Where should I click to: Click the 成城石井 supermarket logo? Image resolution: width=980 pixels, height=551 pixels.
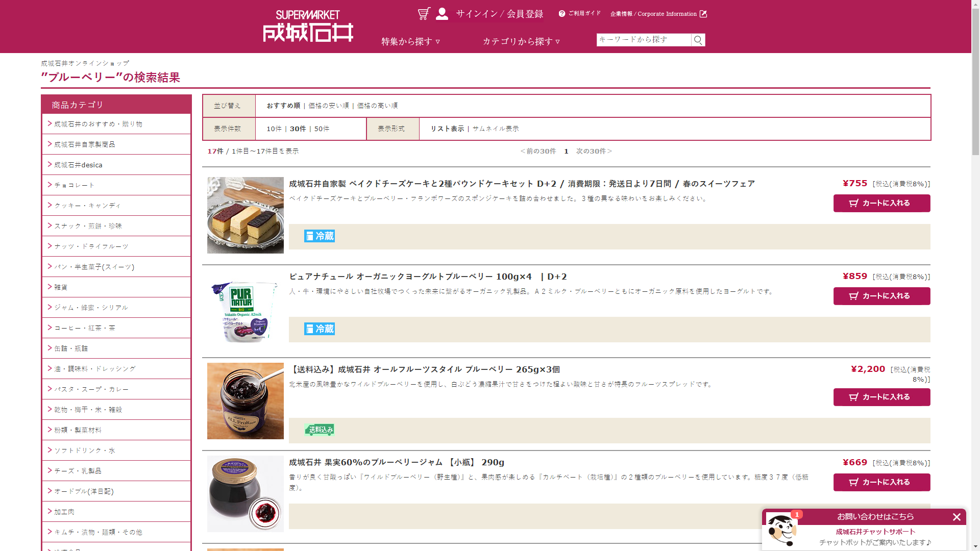pyautogui.click(x=308, y=27)
